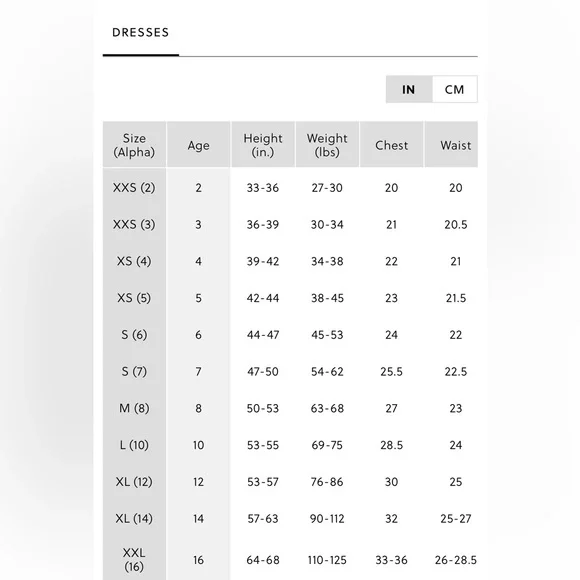The height and width of the screenshot is (580, 580).
Task: Select the XS (5) size row label
Action: click(134, 298)
